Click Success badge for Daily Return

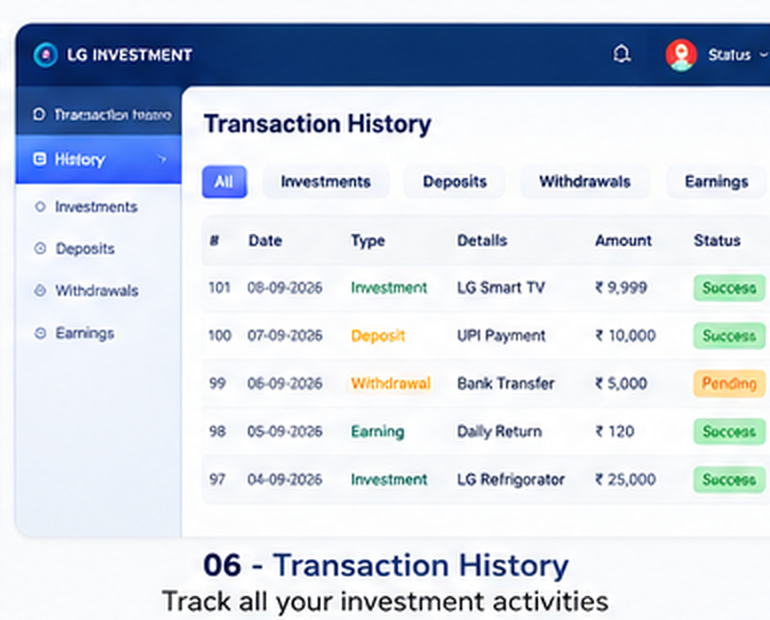[729, 431]
